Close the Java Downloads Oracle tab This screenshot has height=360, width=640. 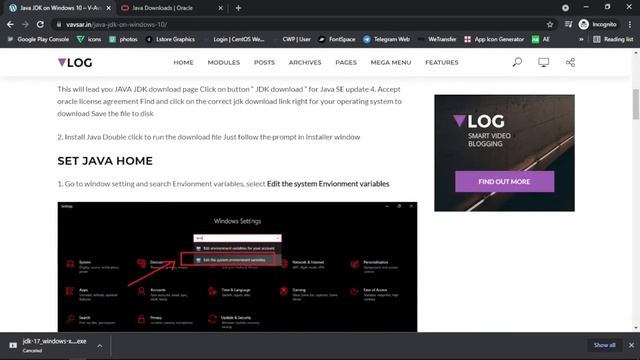point(220,8)
